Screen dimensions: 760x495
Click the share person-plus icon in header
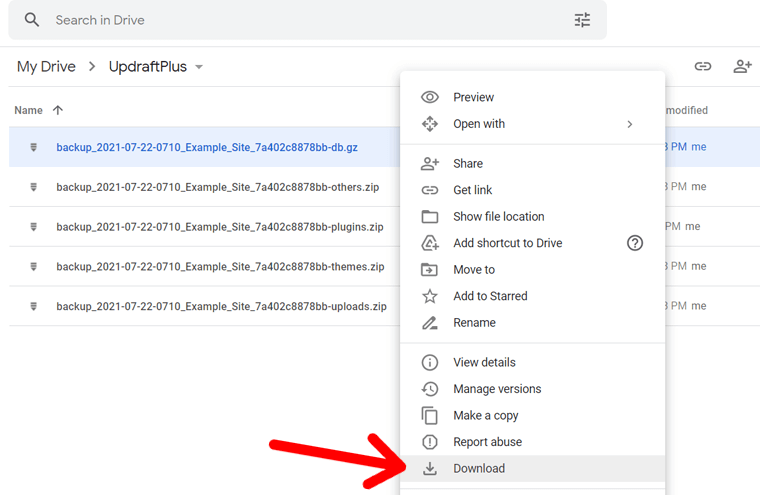point(742,66)
